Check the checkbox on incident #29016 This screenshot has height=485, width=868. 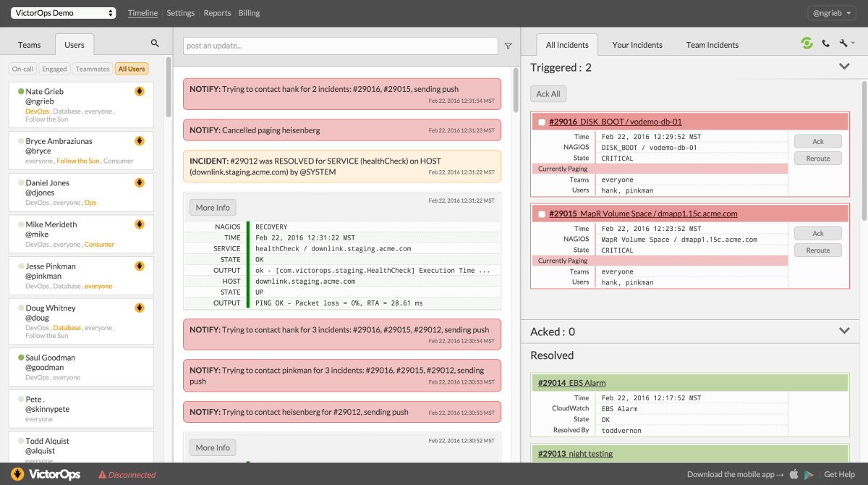542,122
